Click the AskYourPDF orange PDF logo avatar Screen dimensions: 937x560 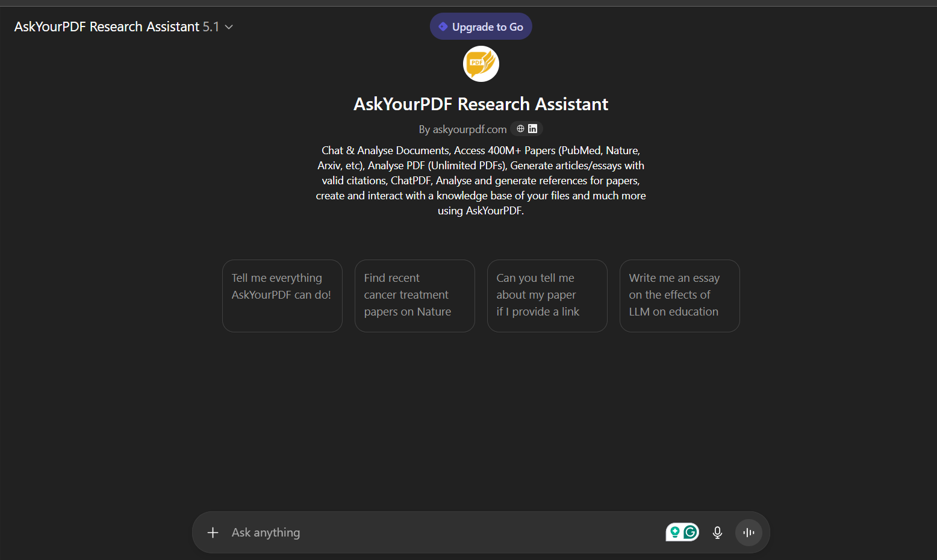click(x=481, y=64)
